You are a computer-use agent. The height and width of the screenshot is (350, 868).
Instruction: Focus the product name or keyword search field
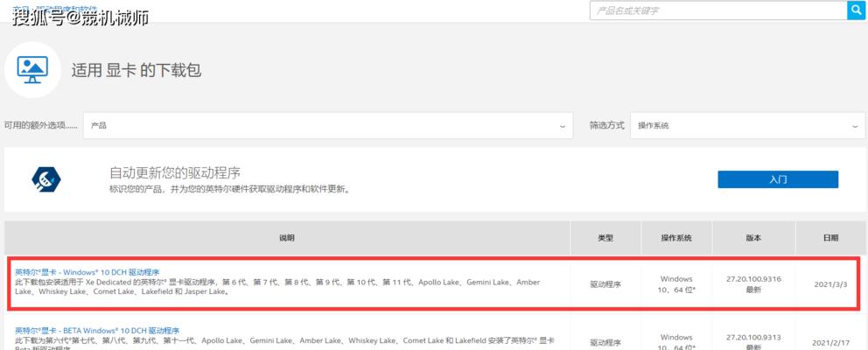(718, 10)
